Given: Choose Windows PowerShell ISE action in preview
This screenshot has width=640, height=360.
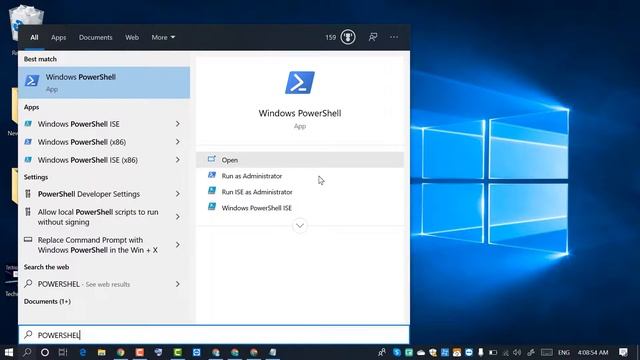Looking at the screenshot, I should [300, 208].
